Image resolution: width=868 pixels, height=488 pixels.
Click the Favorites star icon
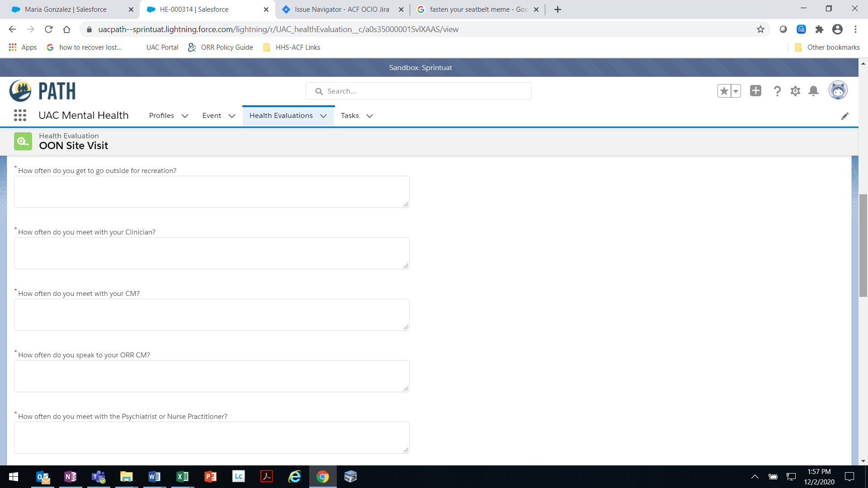(x=724, y=91)
